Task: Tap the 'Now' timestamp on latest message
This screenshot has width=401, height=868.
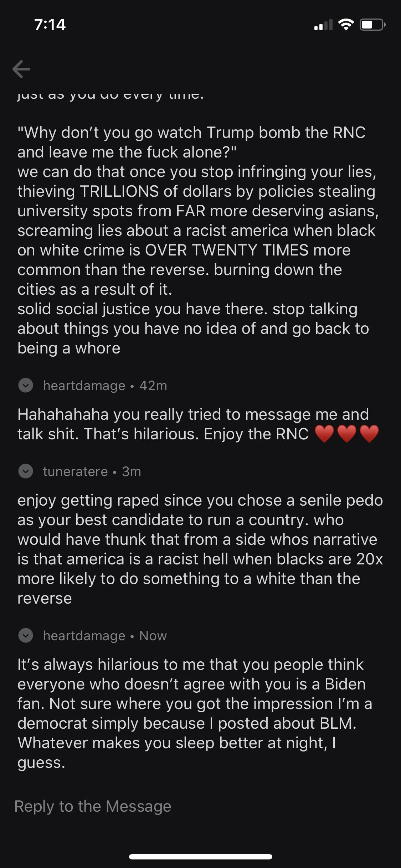Action: point(153,636)
